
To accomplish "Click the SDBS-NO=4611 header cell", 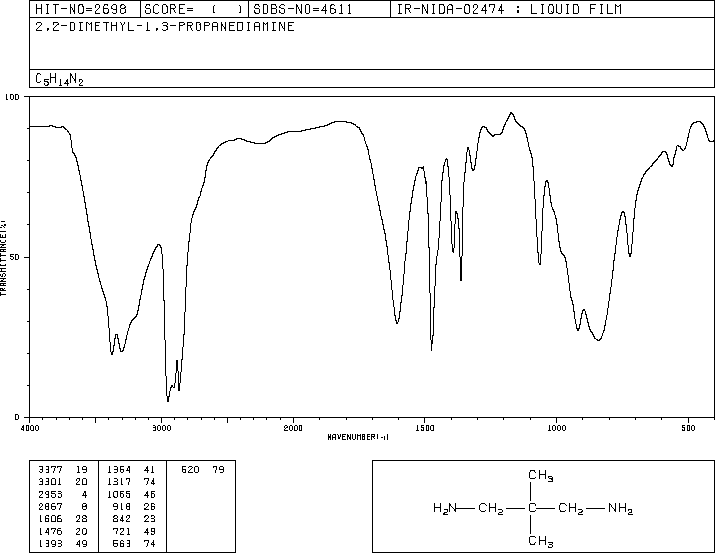I will (319, 9).
